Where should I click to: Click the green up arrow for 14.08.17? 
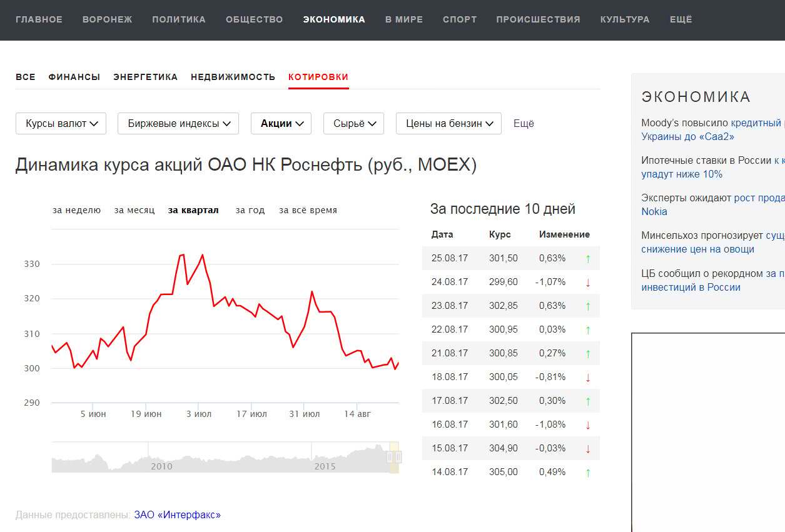588,473
